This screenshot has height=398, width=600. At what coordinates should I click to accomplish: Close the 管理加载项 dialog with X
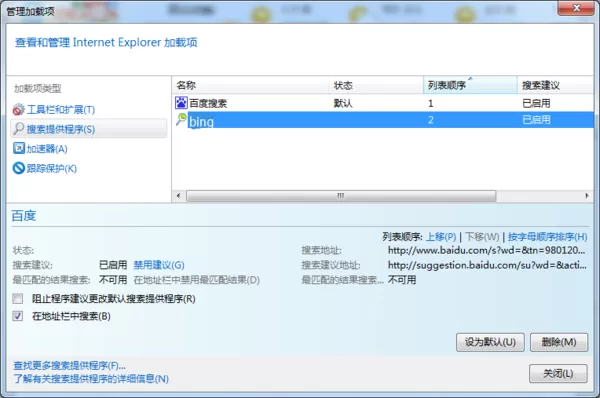coord(576,8)
